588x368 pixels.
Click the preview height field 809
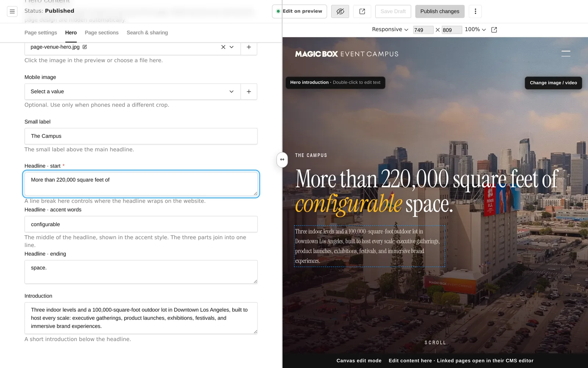tap(452, 30)
